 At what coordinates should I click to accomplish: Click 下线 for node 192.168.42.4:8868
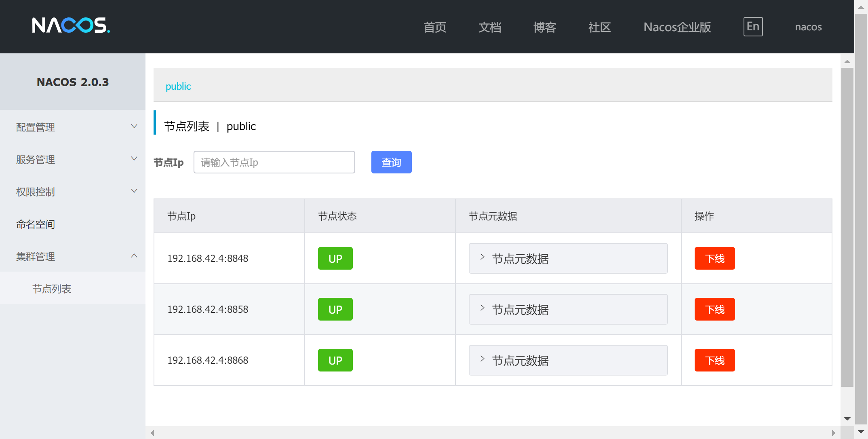pyautogui.click(x=714, y=360)
